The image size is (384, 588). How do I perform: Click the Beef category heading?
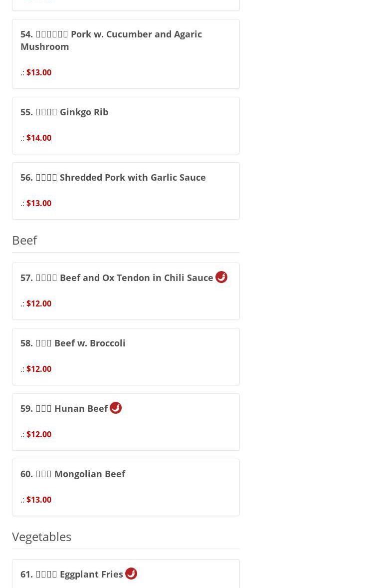(x=24, y=240)
